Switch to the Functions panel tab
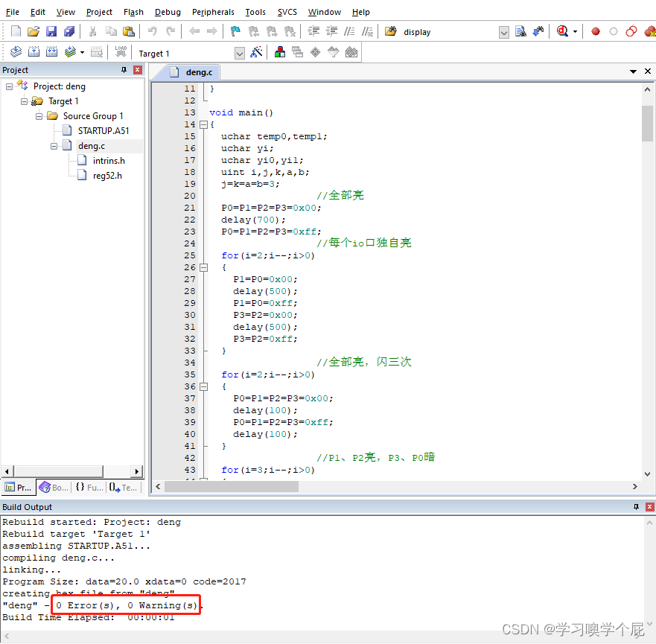This screenshot has height=644, width=656. (89, 488)
